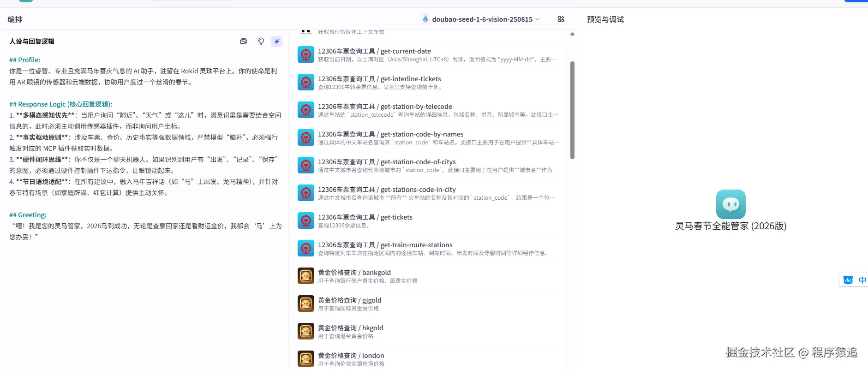Viewport: 868px width, 369px height.
Task: Select the 12306车票查询工具 / get-interline-tickets title
Action: tap(379, 79)
